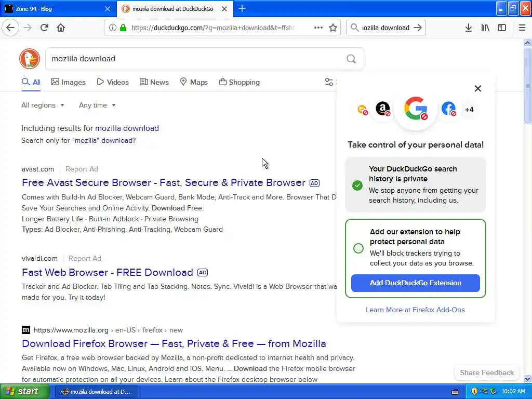Click the mozilla download suggestion link

click(x=127, y=128)
